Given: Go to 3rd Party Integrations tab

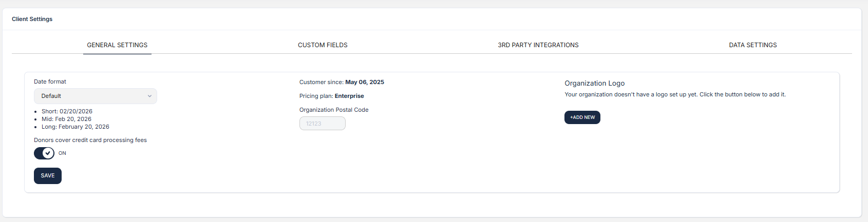Looking at the screenshot, I should (538, 45).
